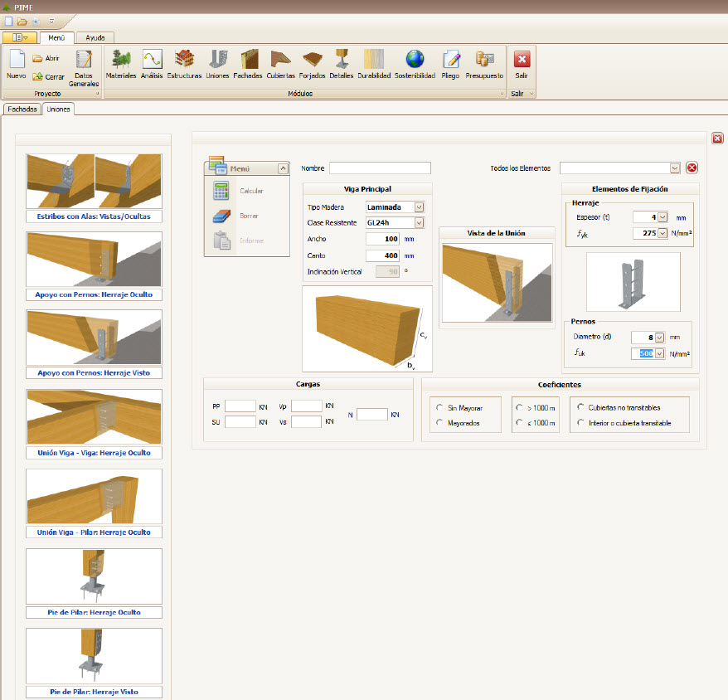Open the Herraje fyk dropdown
The height and width of the screenshot is (700, 728).
(x=662, y=233)
